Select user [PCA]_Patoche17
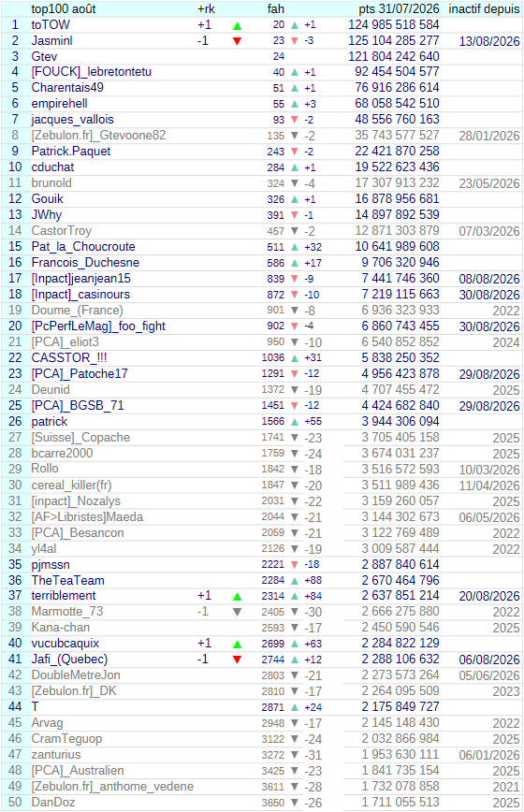This screenshot has height=812, width=524. click(80, 374)
